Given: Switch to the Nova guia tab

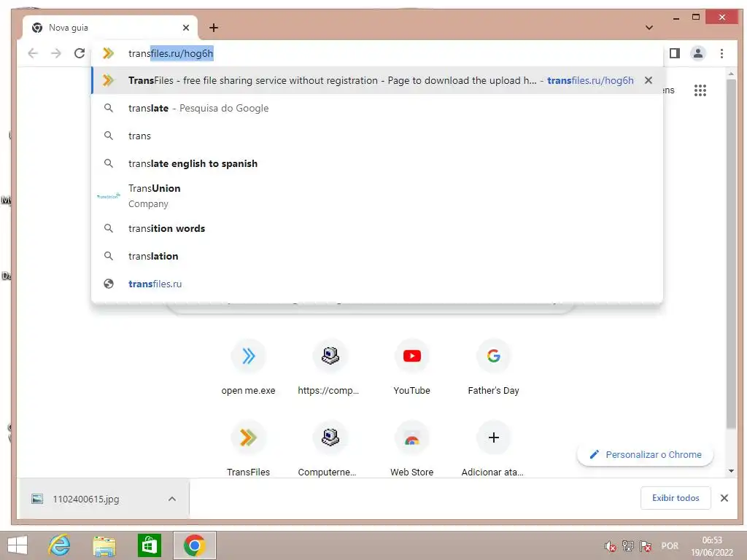Looking at the screenshot, I should 111,28.
